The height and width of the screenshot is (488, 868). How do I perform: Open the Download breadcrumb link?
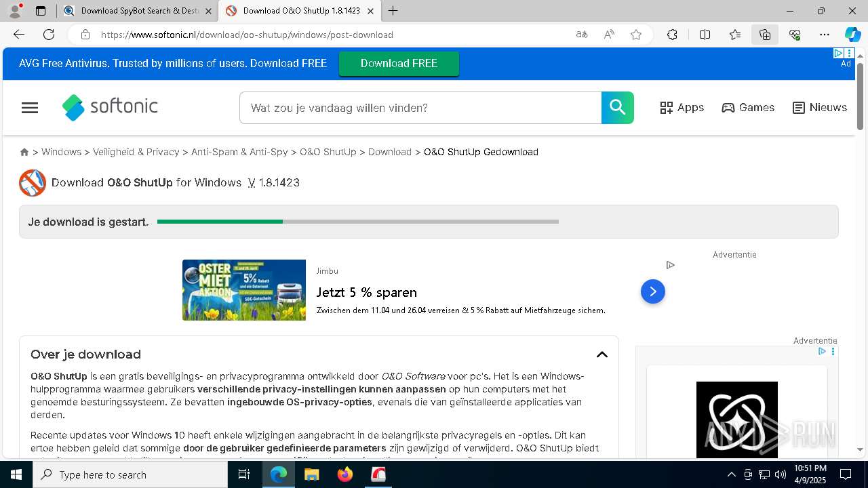click(390, 152)
